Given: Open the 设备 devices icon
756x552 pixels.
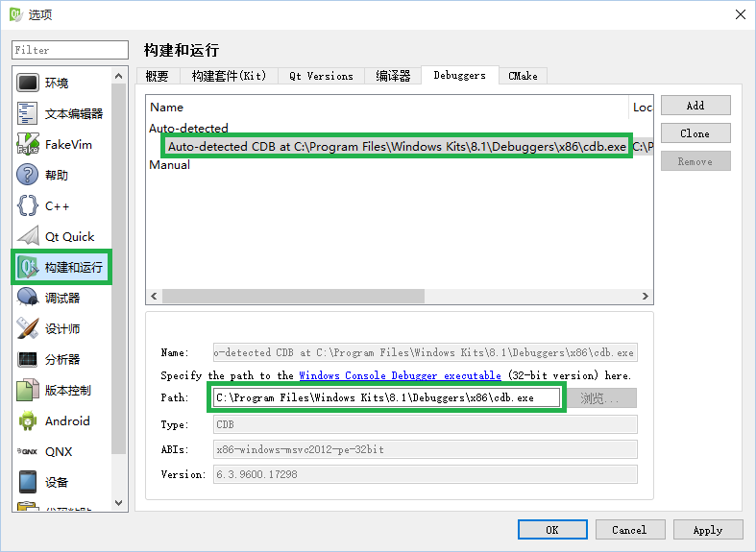Looking at the screenshot, I should [28, 482].
